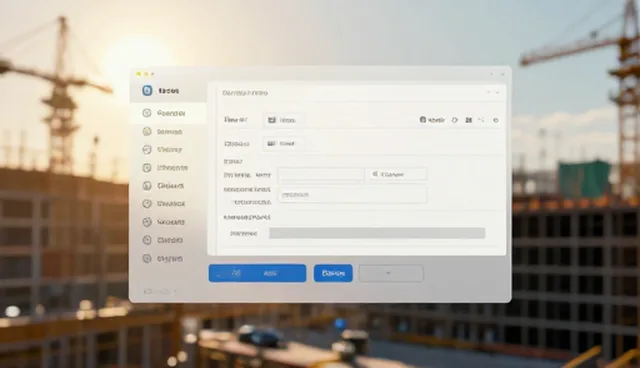Screen dimensions: 640x368
Task: Click the chevron at the panel header's right end
Action: tap(497, 93)
